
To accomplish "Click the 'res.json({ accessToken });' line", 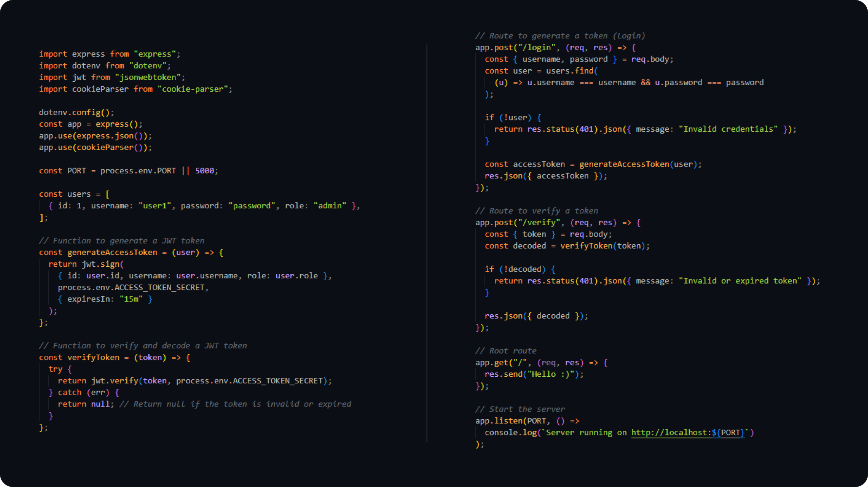I will coord(546,175).
